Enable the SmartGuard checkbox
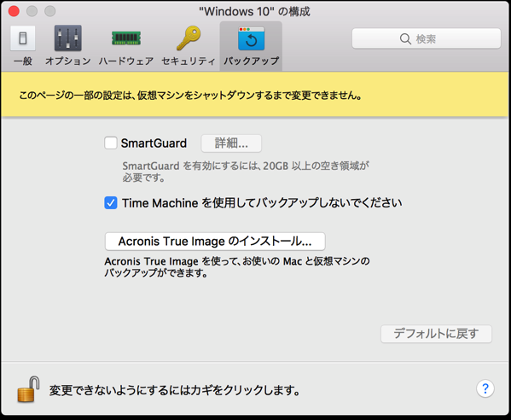 point(111,143)
